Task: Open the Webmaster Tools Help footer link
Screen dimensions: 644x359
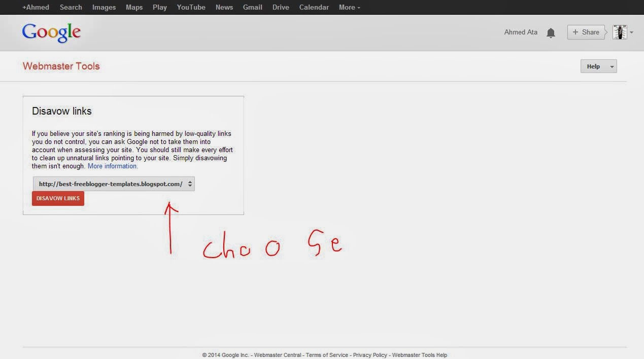Action: coord(420,355)
